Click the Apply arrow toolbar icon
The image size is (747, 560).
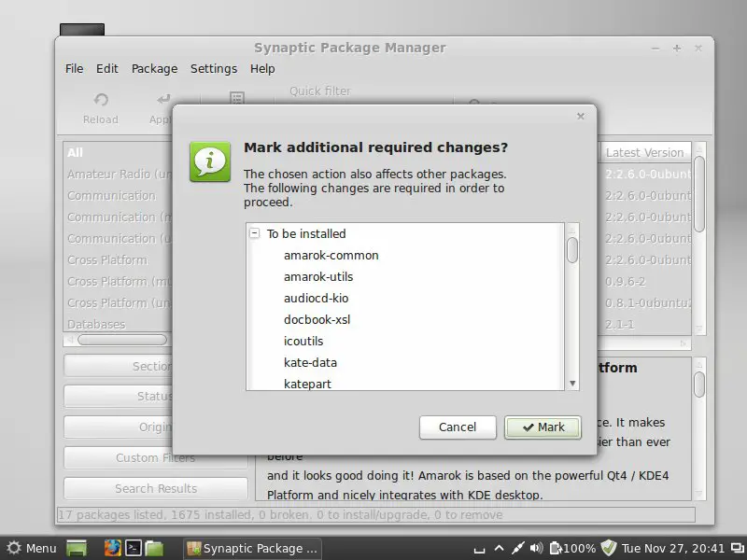(x=163, y=100)
